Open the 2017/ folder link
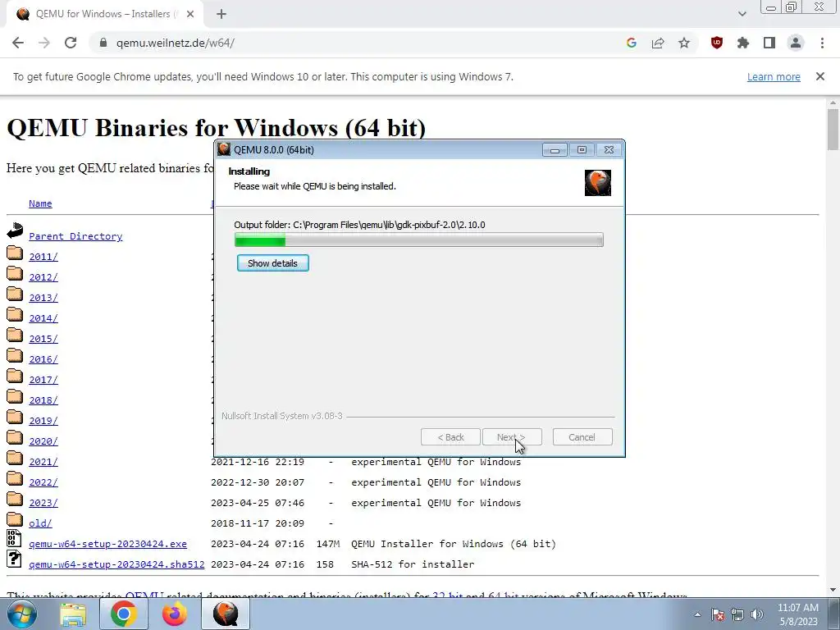The image size is (840, 630). [x=43, y=379]
